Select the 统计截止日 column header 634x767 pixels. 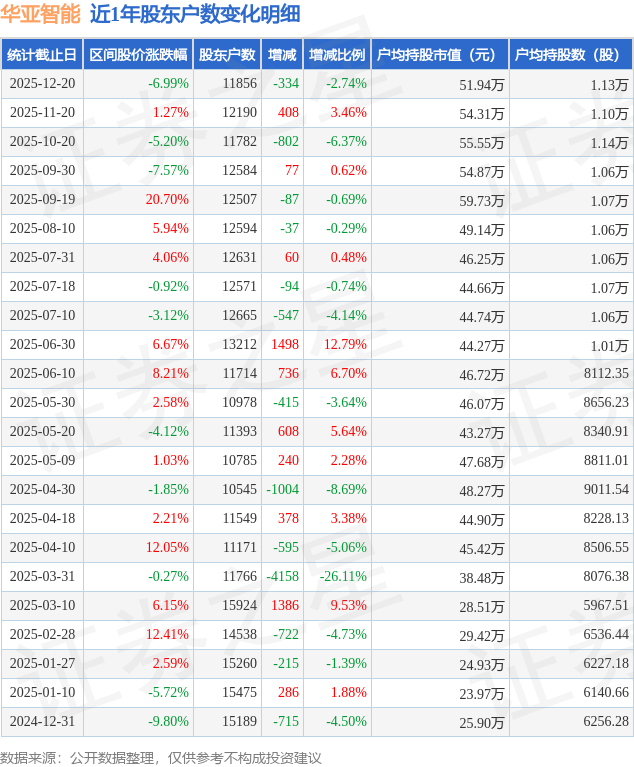(41, 55)
